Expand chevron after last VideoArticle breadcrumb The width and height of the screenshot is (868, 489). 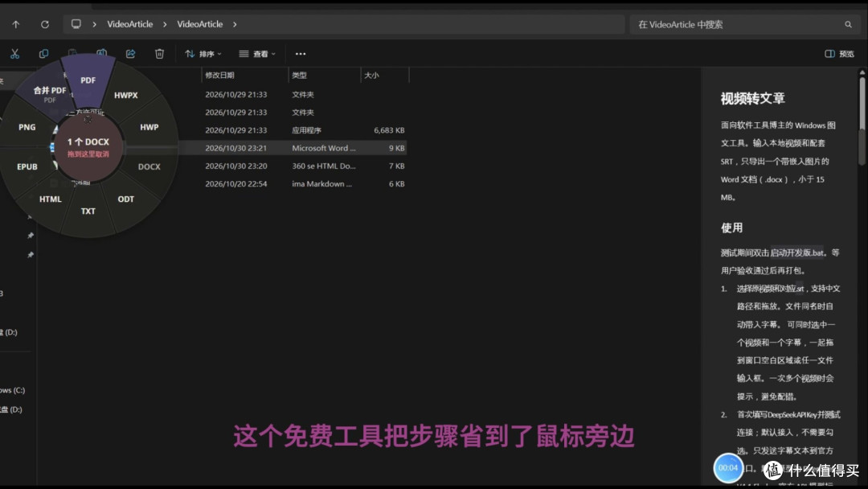pyautogui.click(x=235, y=24)
